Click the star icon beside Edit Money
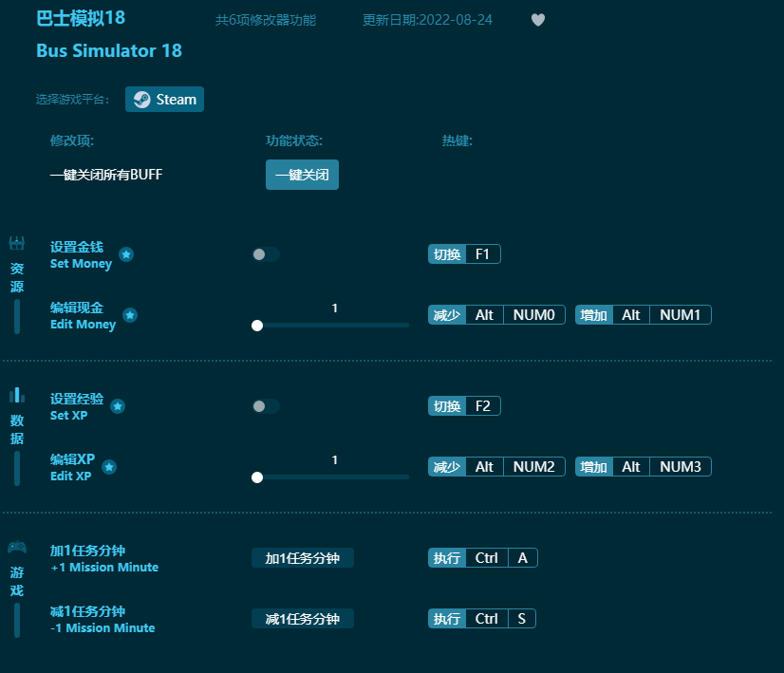The width and height of the screenshot is (784, 673). coord(130,315)
